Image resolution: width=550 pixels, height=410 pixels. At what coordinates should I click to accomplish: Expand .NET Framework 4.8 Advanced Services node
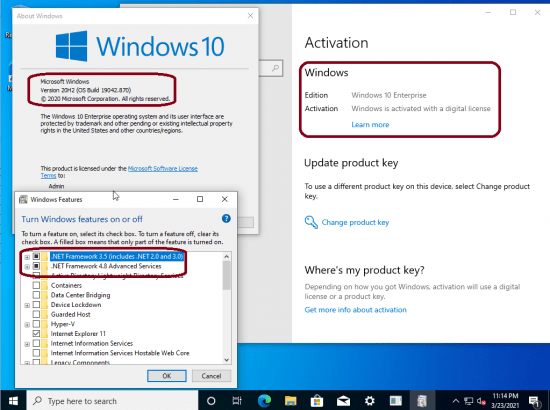click(27, 267)
